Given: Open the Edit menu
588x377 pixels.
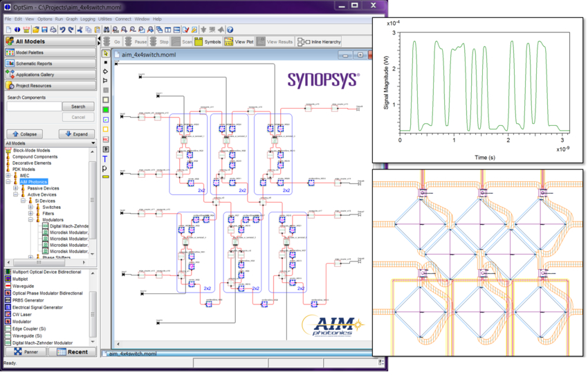Looking at the screenshot, I should click(18, 19).
